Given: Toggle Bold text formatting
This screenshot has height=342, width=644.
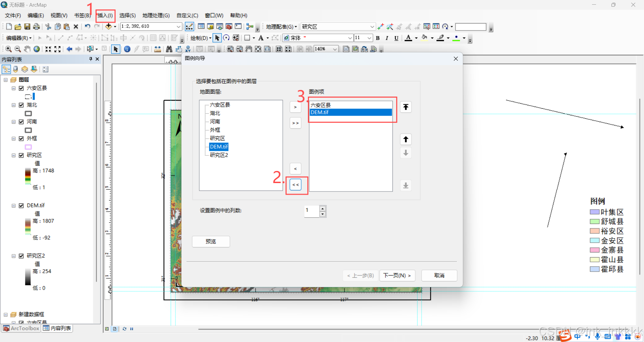Looking at the screenshot, I should (x=378, y=38).
